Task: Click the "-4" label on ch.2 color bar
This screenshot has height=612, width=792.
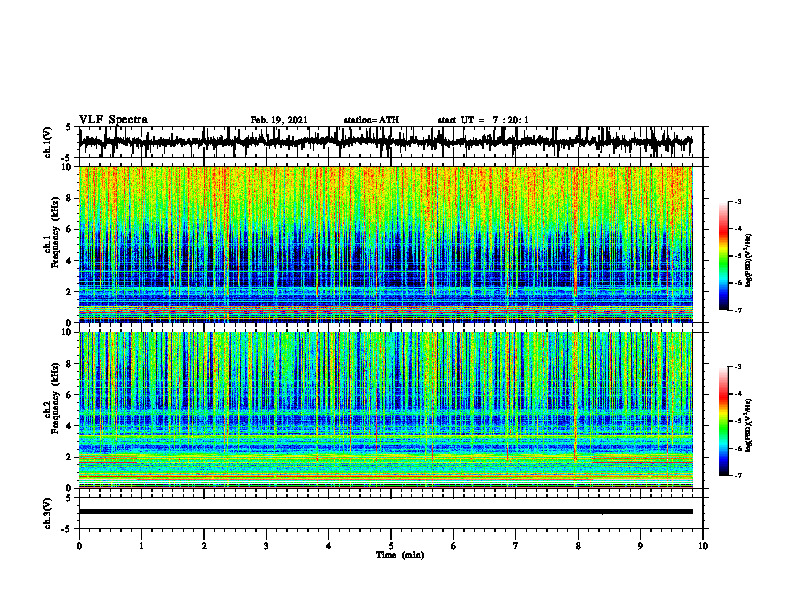Action: [737, 393]
